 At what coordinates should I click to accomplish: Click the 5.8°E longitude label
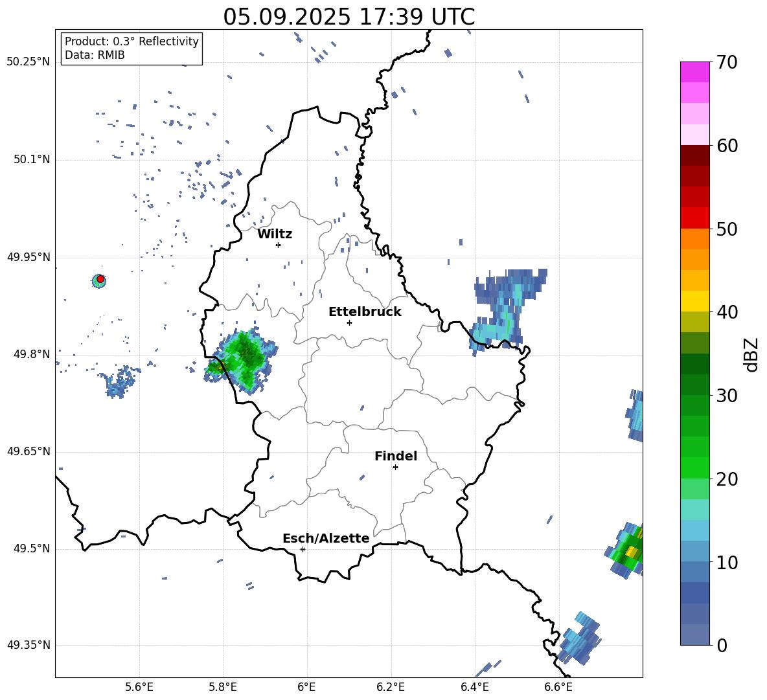coord(223,687)
